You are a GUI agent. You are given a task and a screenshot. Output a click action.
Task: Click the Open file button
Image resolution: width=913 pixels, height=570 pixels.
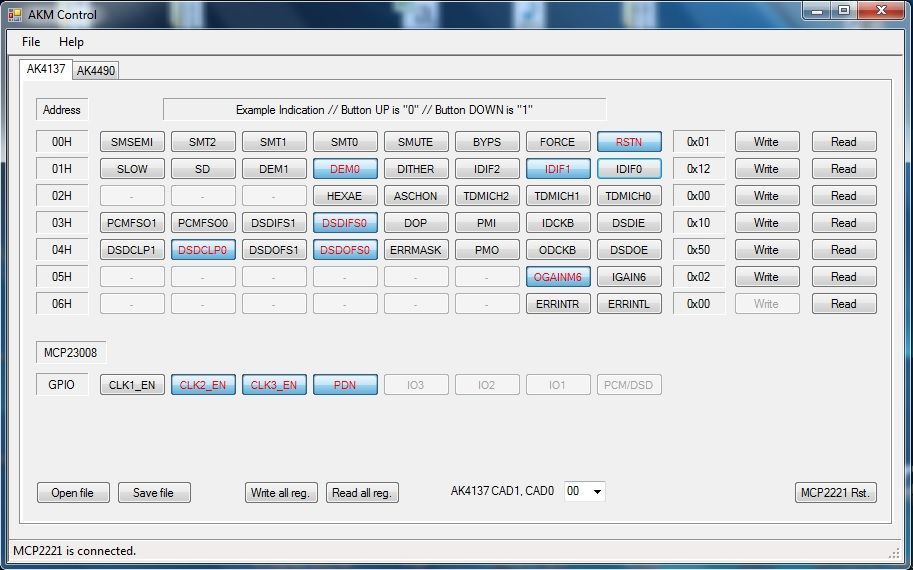[73, 493]
